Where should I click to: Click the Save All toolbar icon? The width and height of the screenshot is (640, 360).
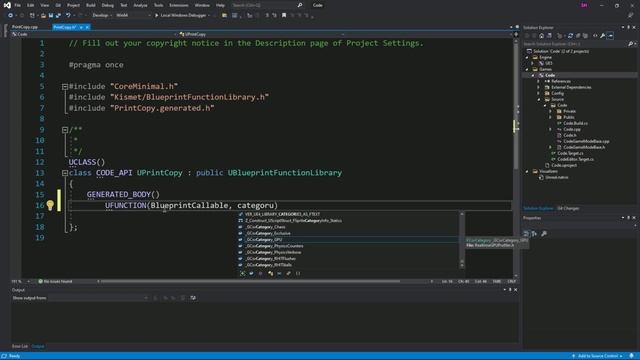pos(58,16)
